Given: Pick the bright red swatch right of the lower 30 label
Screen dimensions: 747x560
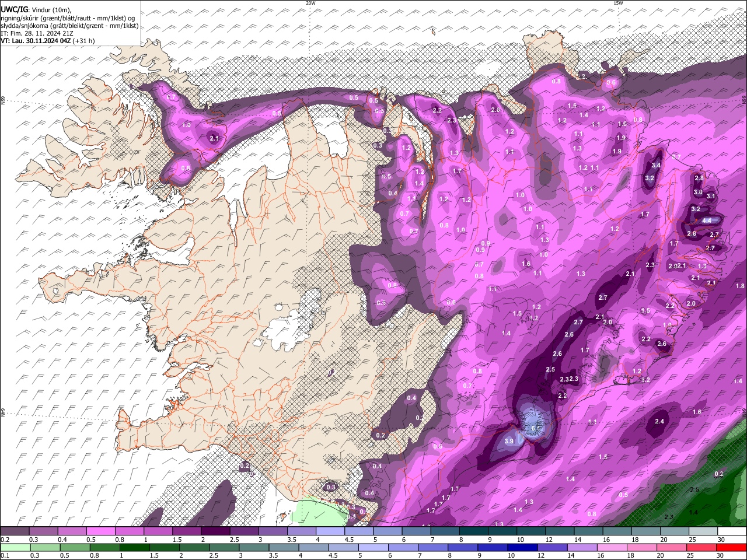Looking at the screenshot, I should pos(731,547).
